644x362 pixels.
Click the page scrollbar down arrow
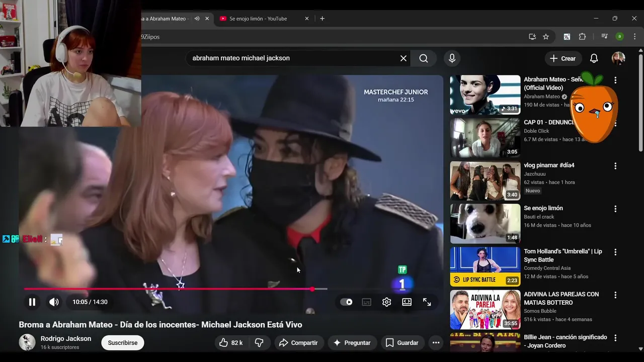tap(640, 348)
